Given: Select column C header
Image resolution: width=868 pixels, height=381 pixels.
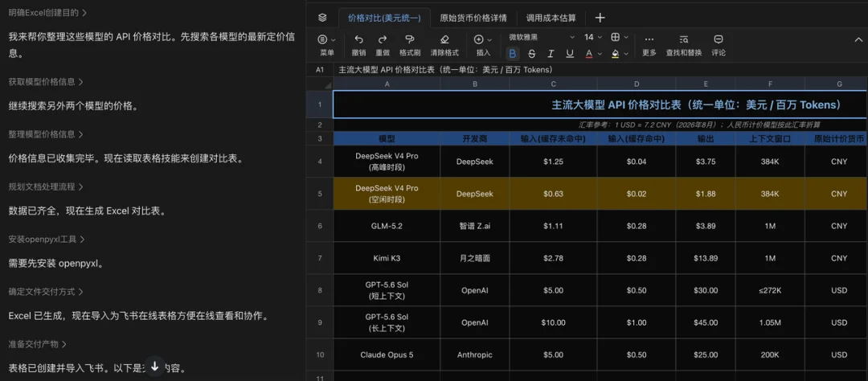Looking at the screenshot, I should (553, 84).
